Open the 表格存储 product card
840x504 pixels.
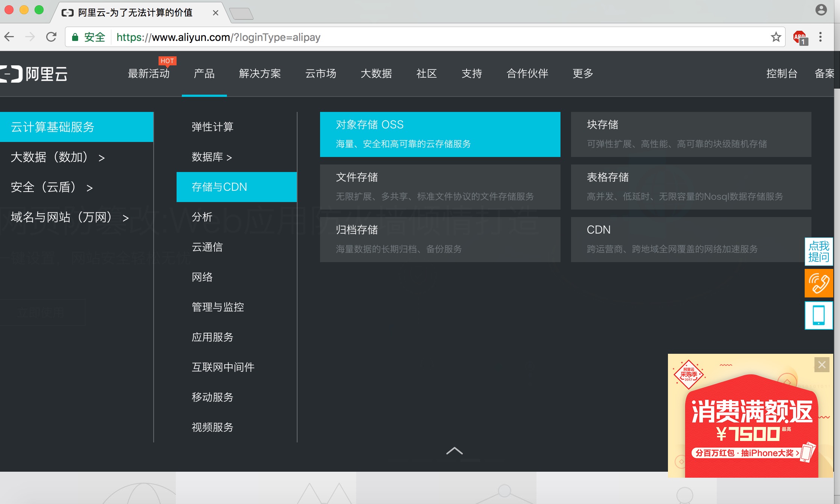click(x=691, y=187)
